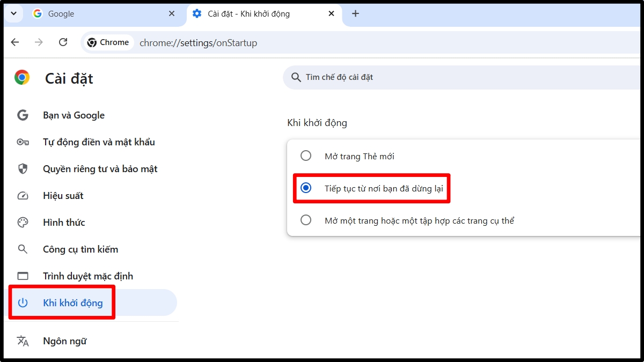Select 'Mở một trang hoặc một tập hợp các trang cụ thể'
This screenshot has width=644, height=362.
(x=306, y=220)
